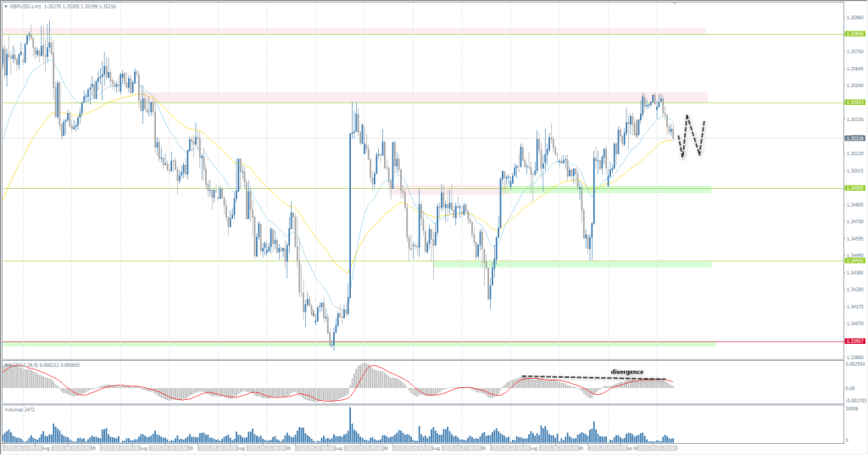Click the green support zone at 1.34455
The image size is (868, 455).
pyautogui.click(x=593, y=264)
